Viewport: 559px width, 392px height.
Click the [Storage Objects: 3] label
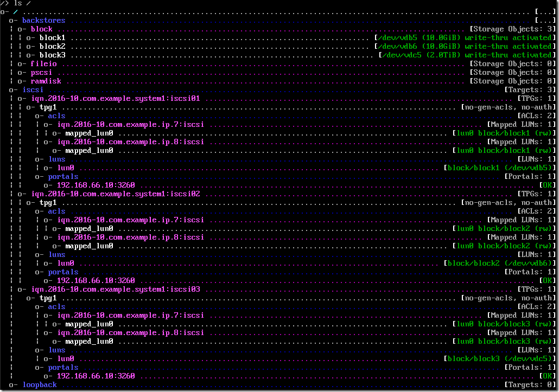coord(513,29)
